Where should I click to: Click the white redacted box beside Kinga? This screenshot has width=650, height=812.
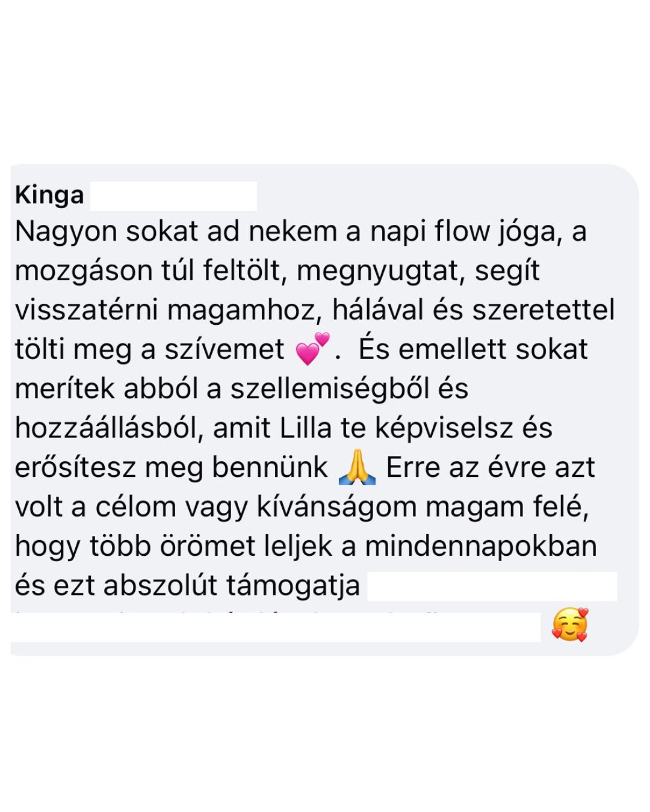click(173, 196)
